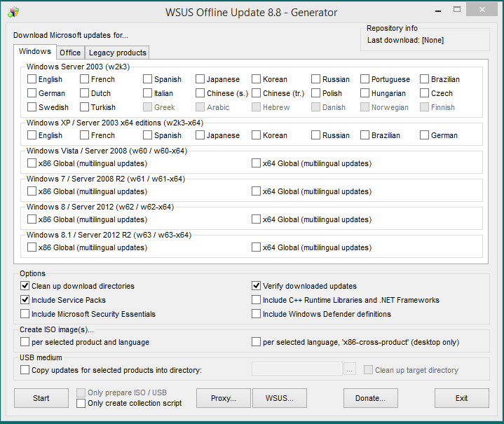Viewport: 504px width, 424px height.
Task: Uncheck Clean up download directories
Action: click(25, 286)
